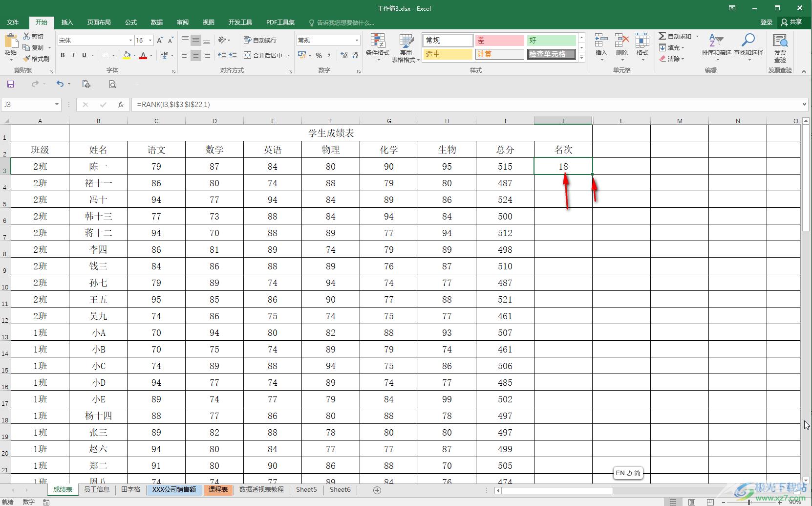Click the cell borders icon
Image resolution: width=812 pixels, height=506 pixels.
click(105, 56)
